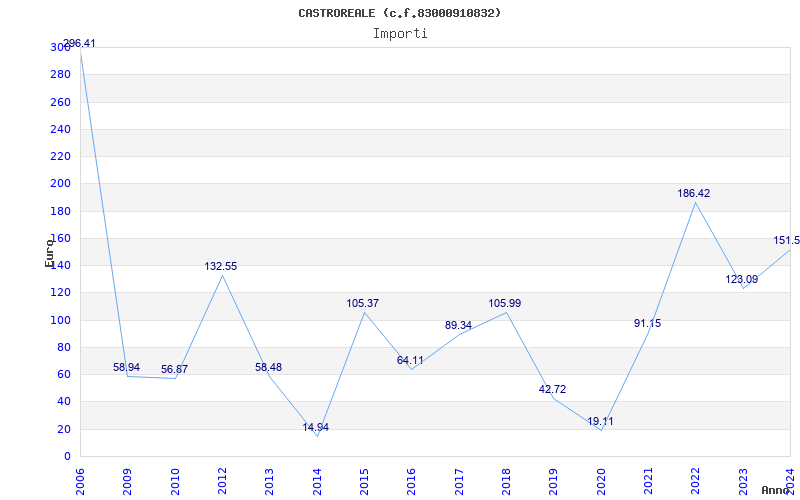
Task: Click the 260 y-axis tick label
Action: pos(61,102)
